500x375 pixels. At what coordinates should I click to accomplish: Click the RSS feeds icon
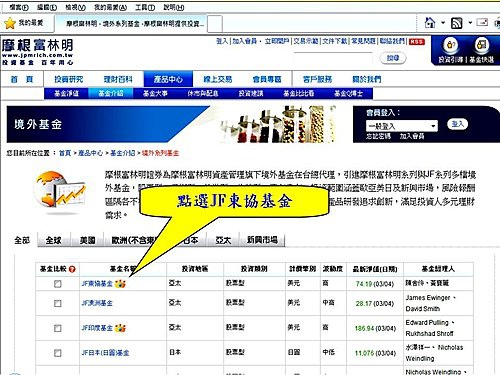click(x=457, y=23)
